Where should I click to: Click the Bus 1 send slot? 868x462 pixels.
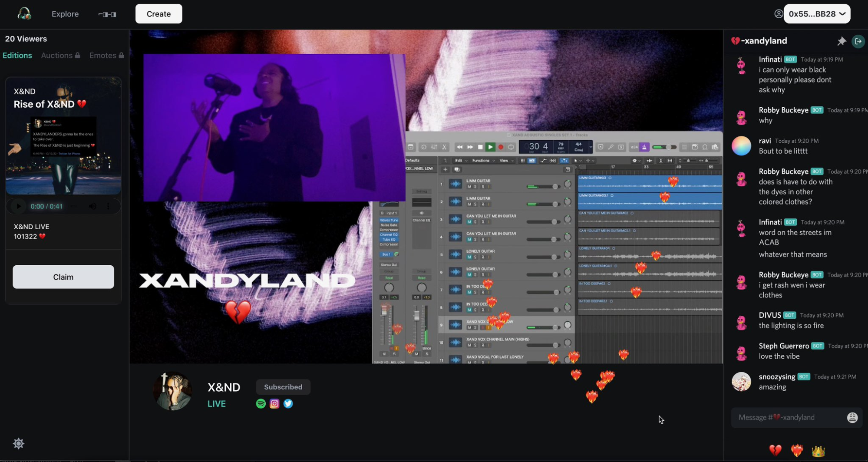coord(386,254)
